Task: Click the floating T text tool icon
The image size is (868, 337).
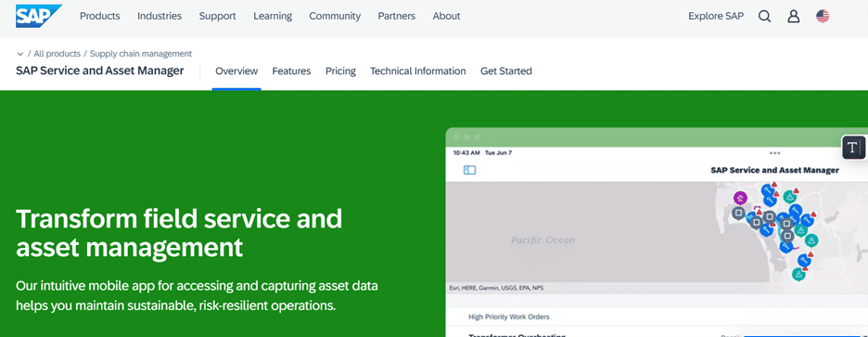Action: click(x=853, y=148)
